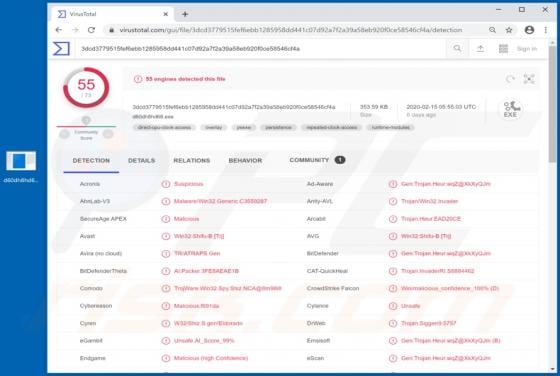Click the Emsisoft engine name
The height and width of the screenshot is (376, 560).
pyautogui.click(x=318, y=341)
